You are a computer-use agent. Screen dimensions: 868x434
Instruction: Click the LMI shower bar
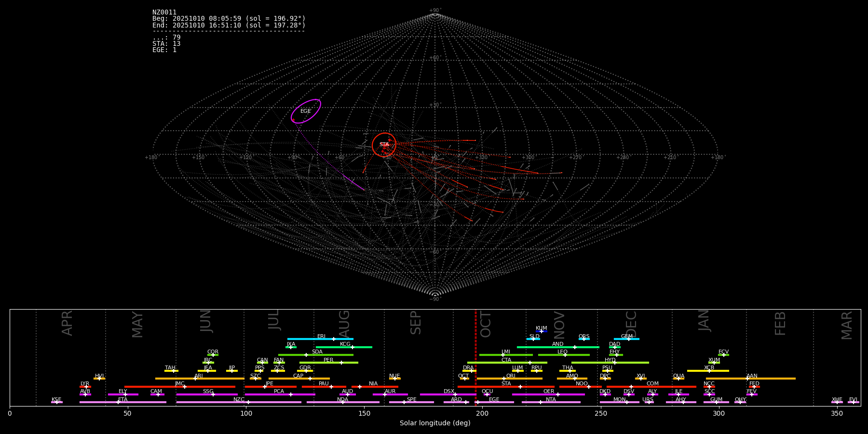tap(506, 355)
